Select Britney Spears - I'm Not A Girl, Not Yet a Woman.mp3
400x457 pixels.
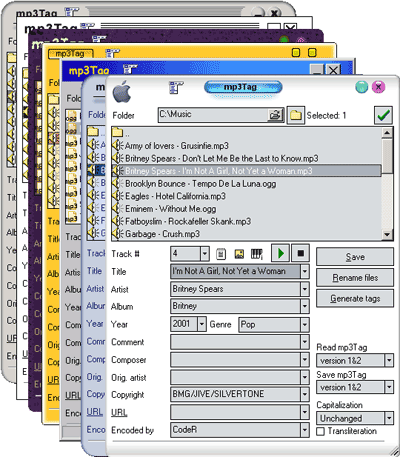pyautogui.click(x=219, y=171)
